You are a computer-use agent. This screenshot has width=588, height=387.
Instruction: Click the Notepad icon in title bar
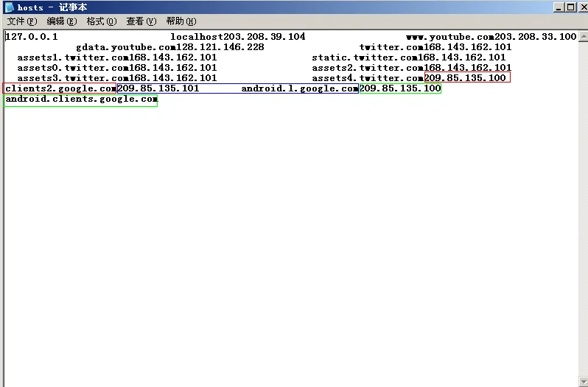pyautogui.click(x=9, y=7)
